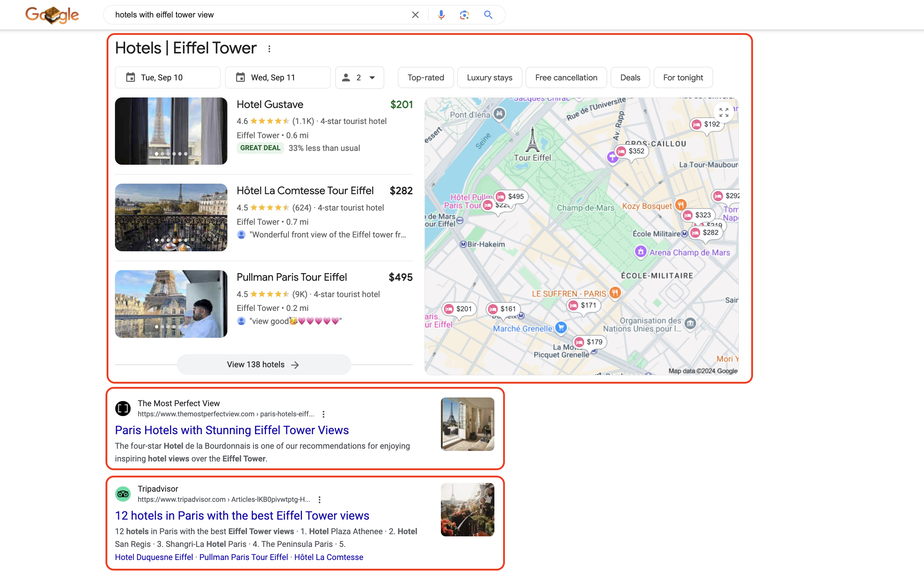
Task: Open options menu for The Most Perfect View result
Action: (323, 414)
